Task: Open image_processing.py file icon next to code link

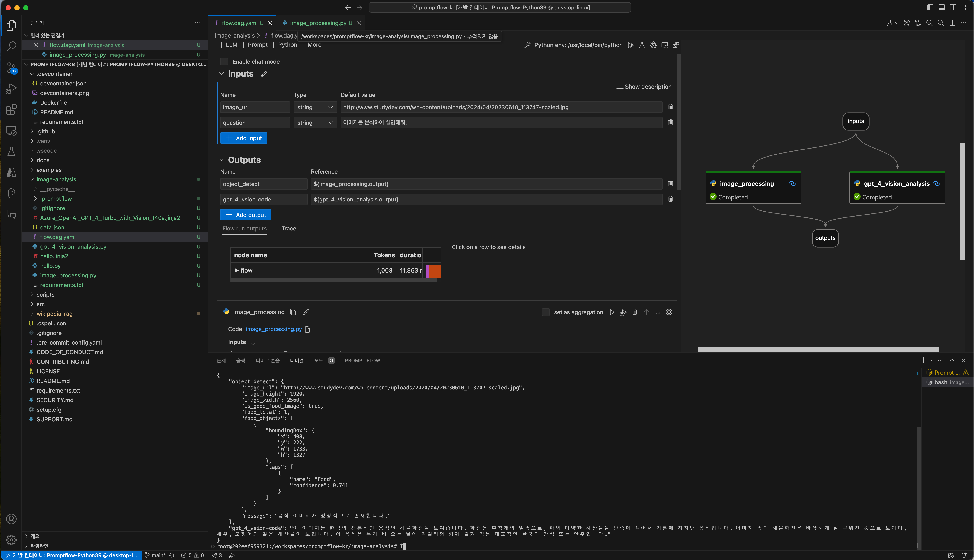Action: [307, 329]
